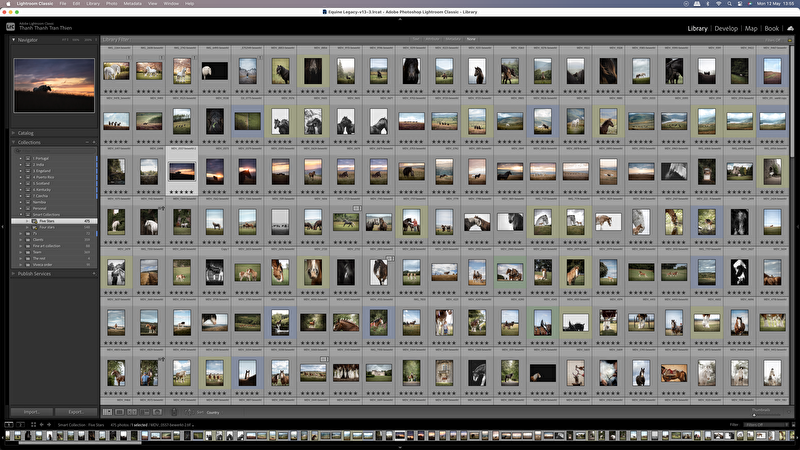Toggle the None filter in Library Filter bar
Image resolution: width=800 pixels, height=450 pixels.
pos(471,39)
